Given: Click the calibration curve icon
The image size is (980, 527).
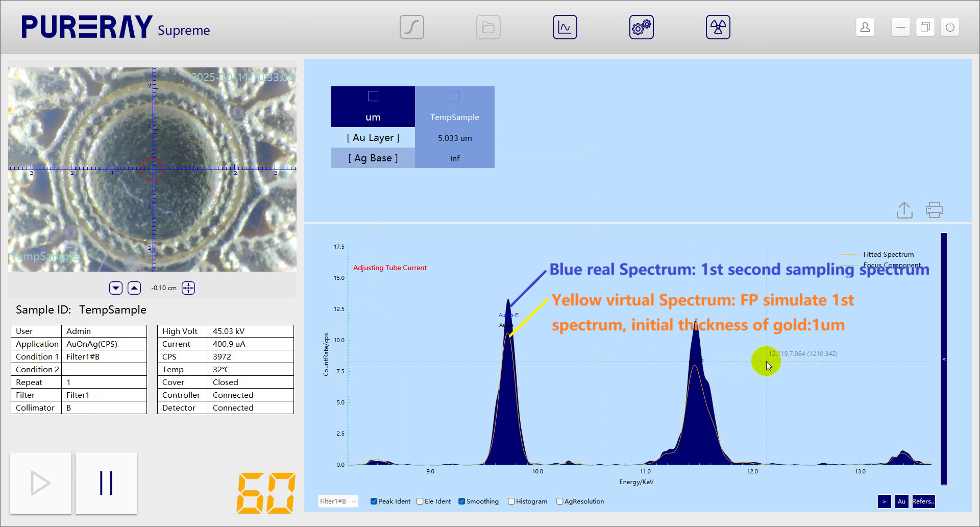Looking at the screenshot, I should (x=411, y=27).
